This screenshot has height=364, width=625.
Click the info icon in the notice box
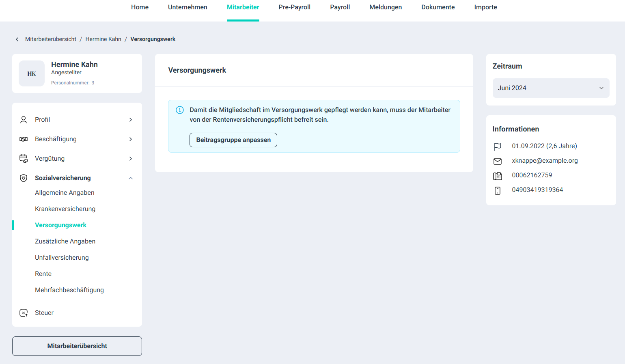180,110
